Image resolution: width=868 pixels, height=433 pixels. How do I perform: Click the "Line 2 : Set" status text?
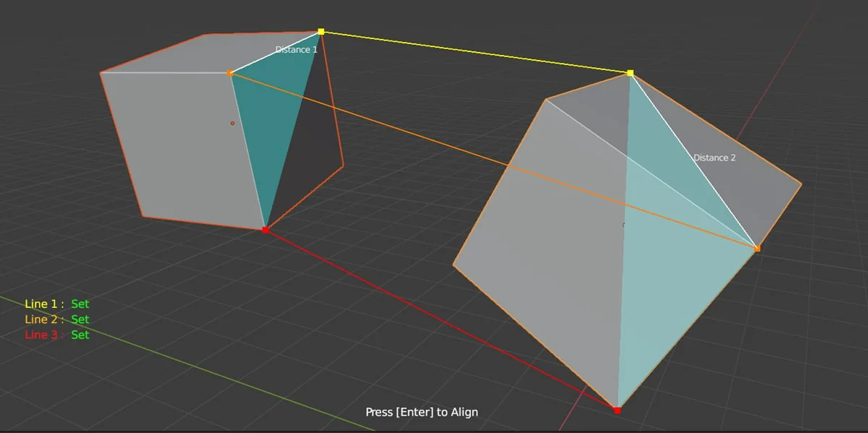click(57, 319)
